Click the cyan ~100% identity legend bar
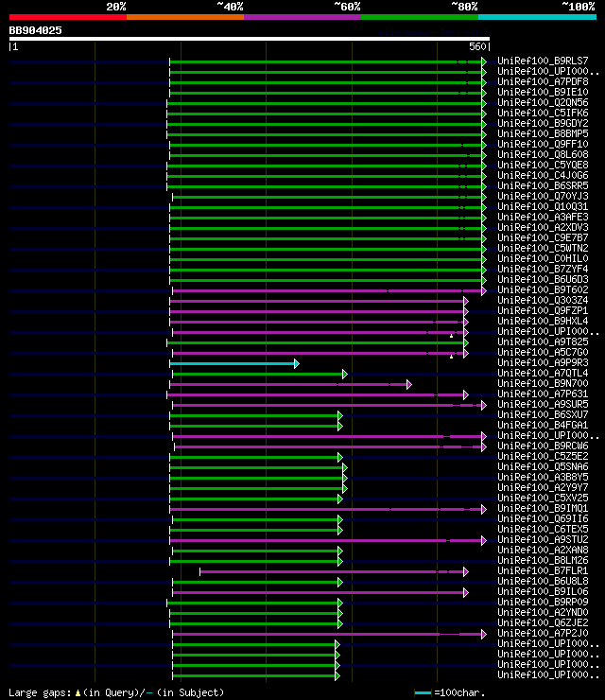The width and height of the screenshot is (605, 700). click(x=537, y=17)
